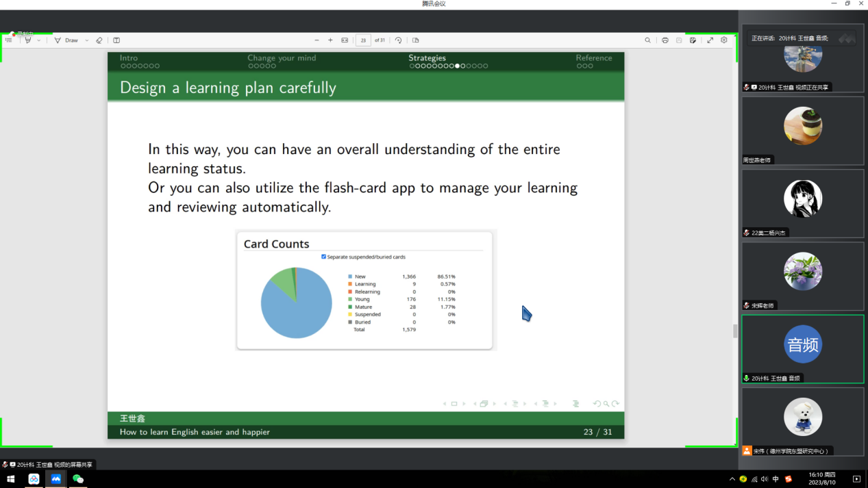Open WeChat from the Windows taskbar
The height and width of the screenshot is (488, 868).
(x=78, y=479)
